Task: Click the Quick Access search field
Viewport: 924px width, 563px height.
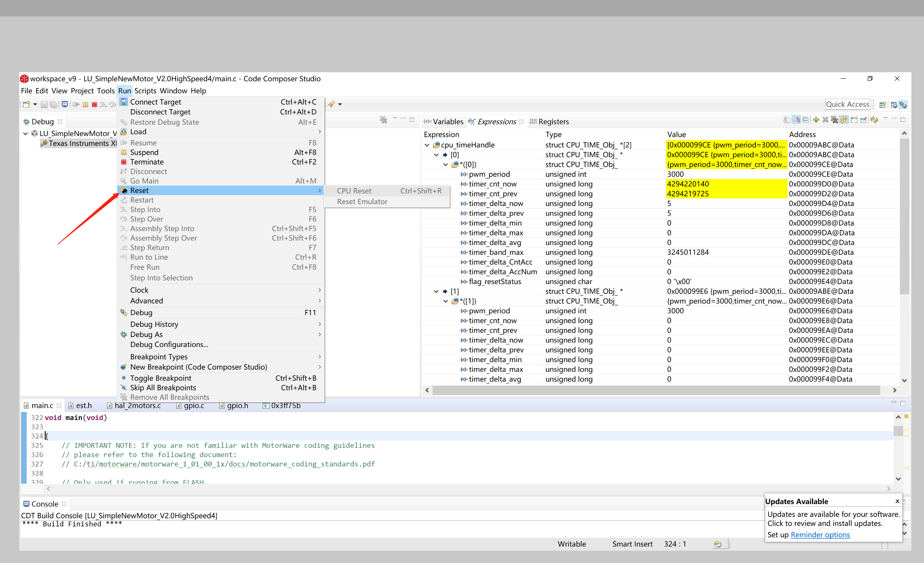Action: pos(847,104)
